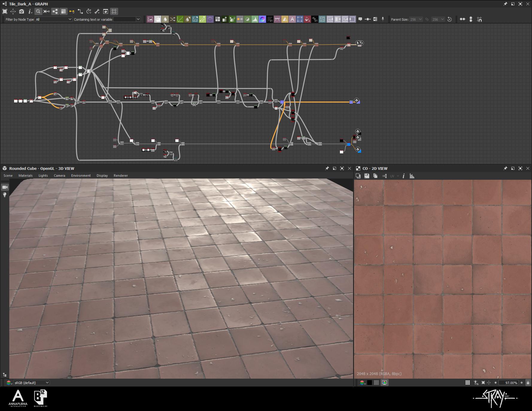Add a Blend node from the toolbar
The height and width of the screenshot is (411, 532).
pyautogui.click(x=157, y=19)
